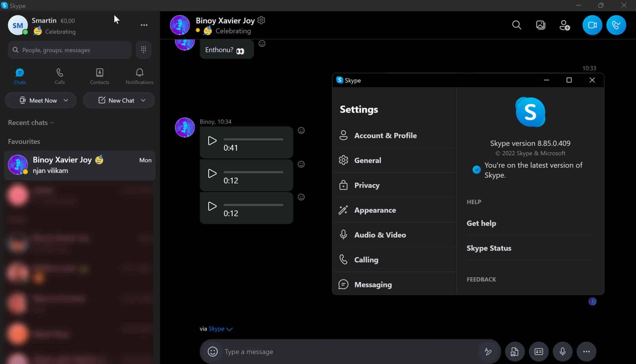Open Appearance settings
The image size is (636, 364).
(394, 210)
